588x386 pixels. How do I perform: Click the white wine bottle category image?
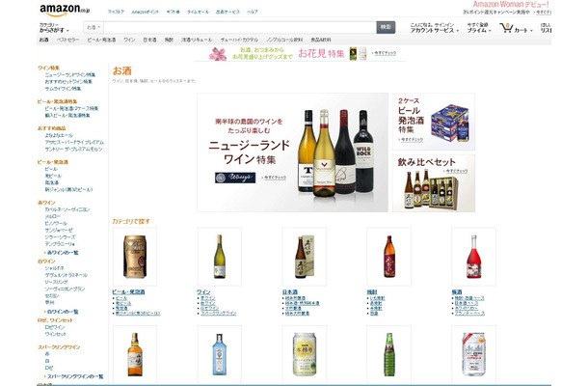point(220,257)
